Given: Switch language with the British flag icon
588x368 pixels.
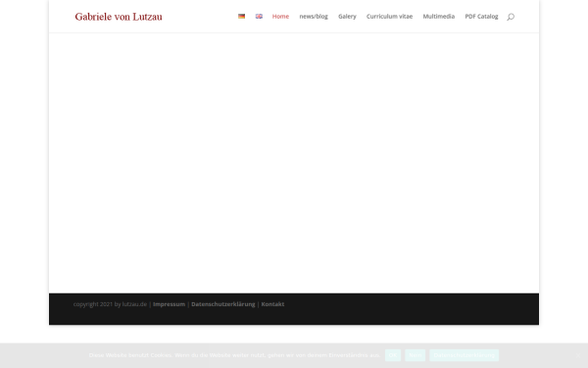Looking at the screenshot, I should pos(259,16).
